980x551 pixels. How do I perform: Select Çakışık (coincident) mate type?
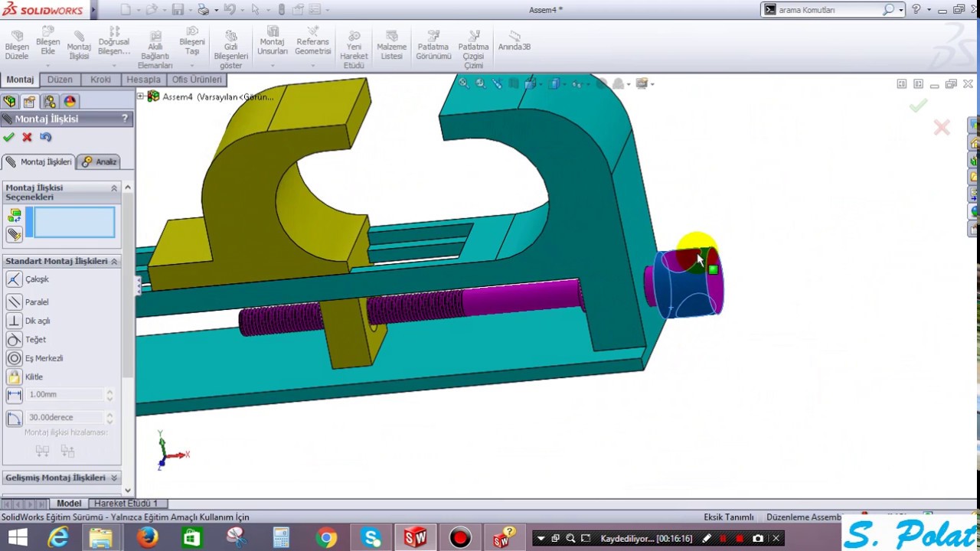[28, 279]
